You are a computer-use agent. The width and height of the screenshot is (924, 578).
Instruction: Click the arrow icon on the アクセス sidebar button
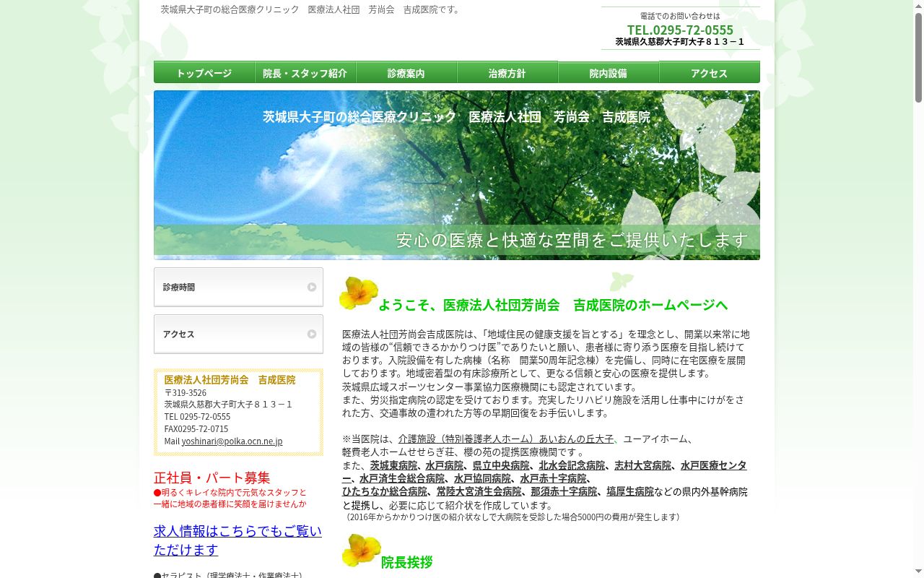pos(312,334)
